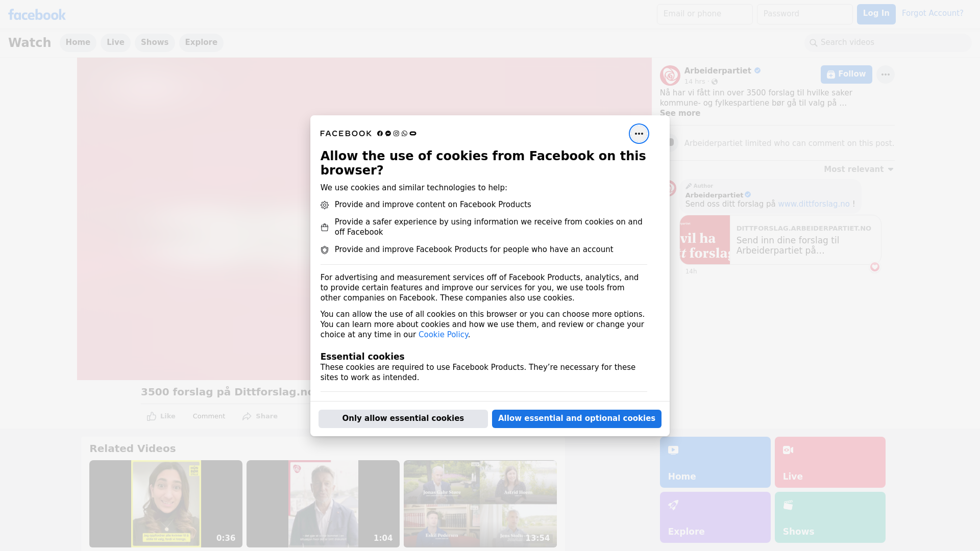Click the 14h timestamp under the comment
980x551 pixels.
click(691, 271)
